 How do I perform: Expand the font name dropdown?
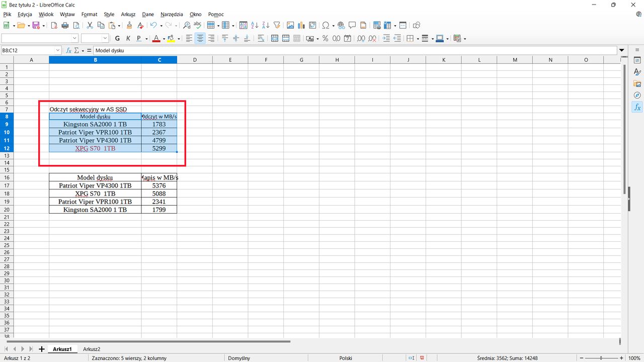[x=75, y=38]
